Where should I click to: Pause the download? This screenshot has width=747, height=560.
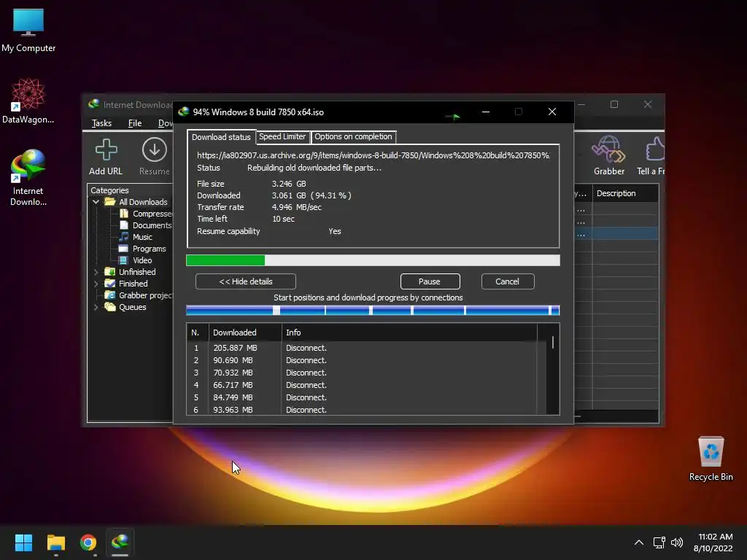pyautogui.click(x=430, y=281)
